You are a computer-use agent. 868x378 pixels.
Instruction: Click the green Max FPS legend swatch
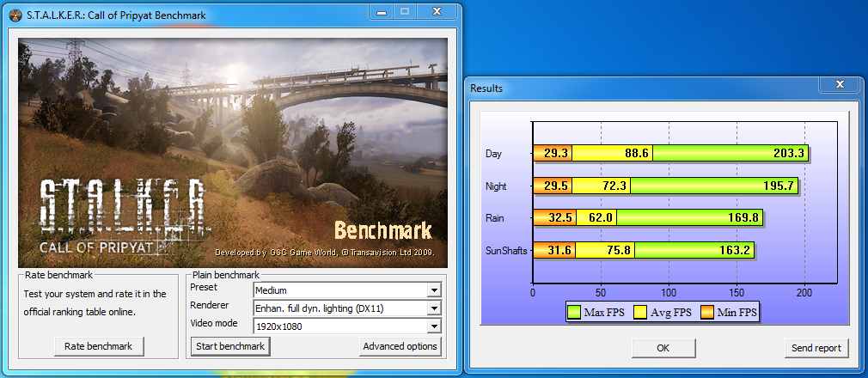[x=574, y=311]
